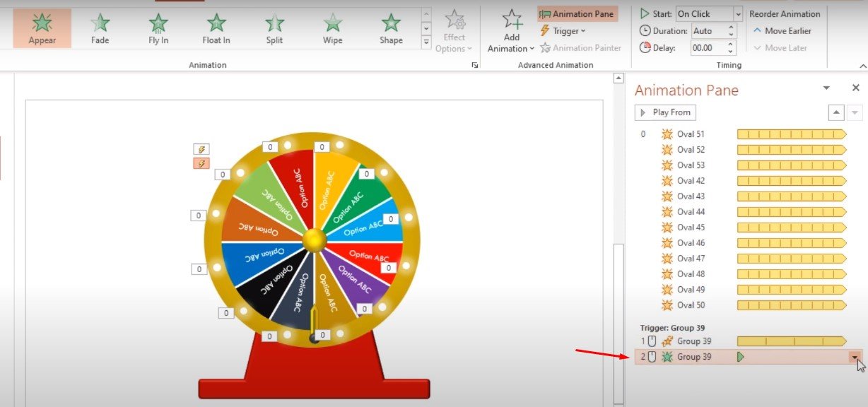Open the Add Animation menu
This screenshot has height=407, width=868.
coord(511,31)
